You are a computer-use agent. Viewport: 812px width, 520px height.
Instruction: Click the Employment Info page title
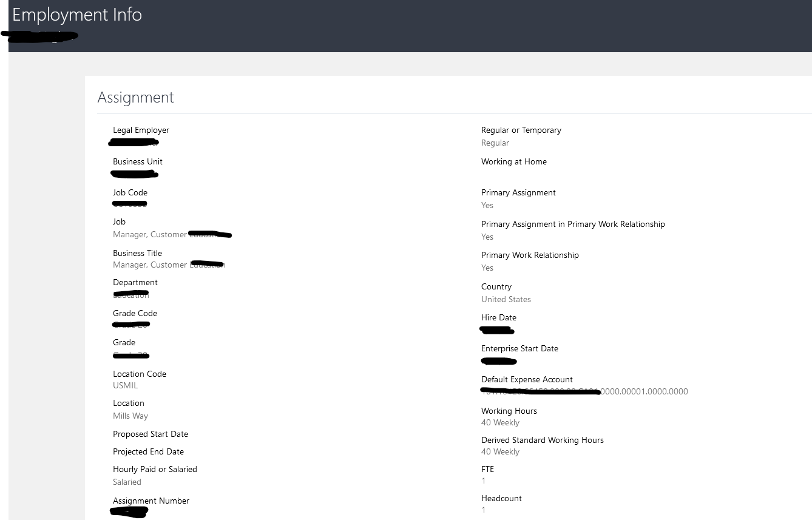pyautogui.click(x=77, y=14)
